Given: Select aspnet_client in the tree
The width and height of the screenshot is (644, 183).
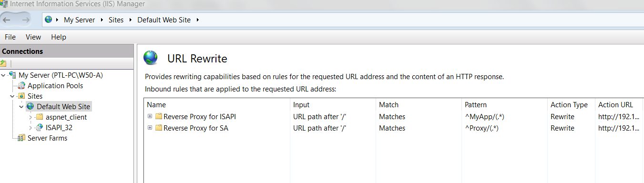Looking at the screenshot, I should point(66,117).
